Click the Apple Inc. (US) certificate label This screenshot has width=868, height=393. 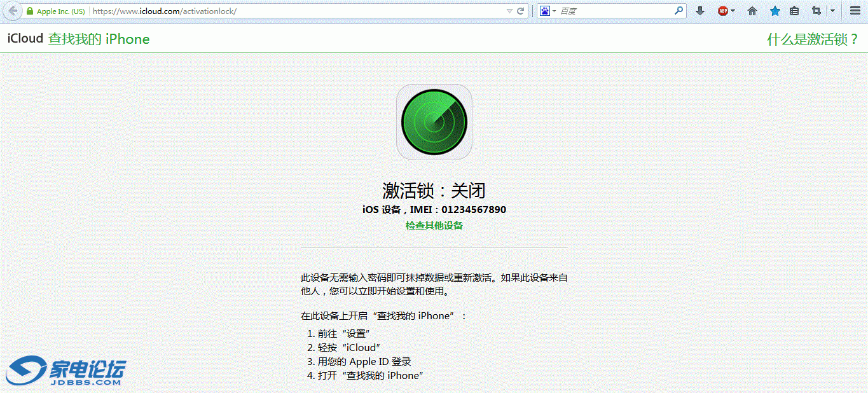(x=60, y=11)
